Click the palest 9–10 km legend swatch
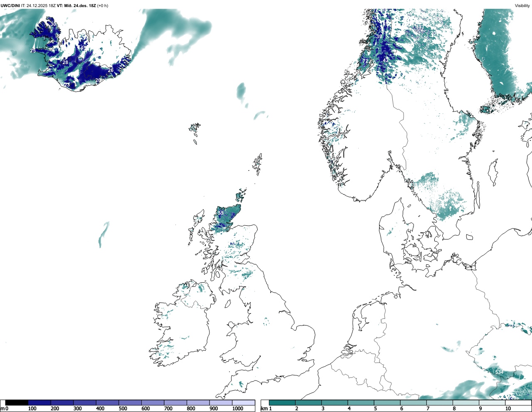Image resolution: width=532 pixels, height=412 pixels. 493,402
